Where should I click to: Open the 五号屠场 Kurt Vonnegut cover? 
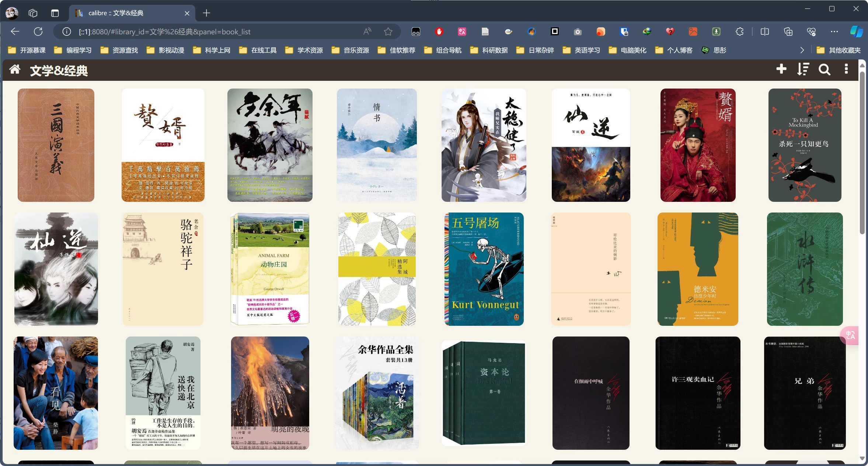tap(484, 269)
